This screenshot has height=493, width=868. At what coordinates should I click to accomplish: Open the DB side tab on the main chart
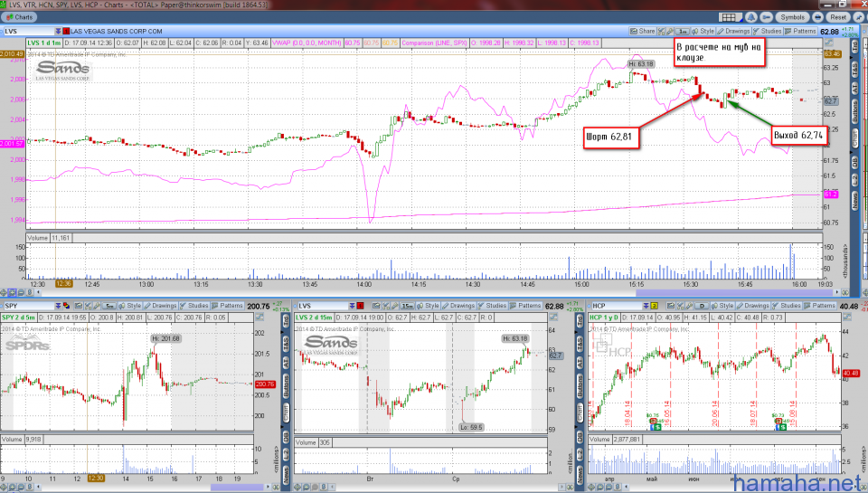(854, 162)
